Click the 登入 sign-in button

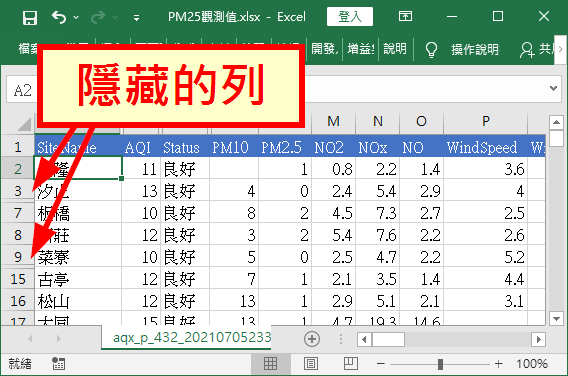350,17
